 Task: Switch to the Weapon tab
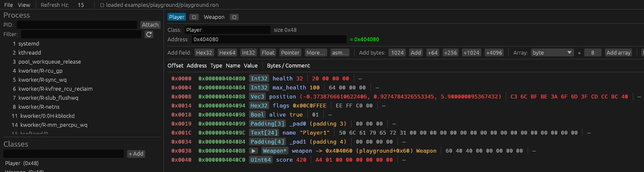(214, 17)
